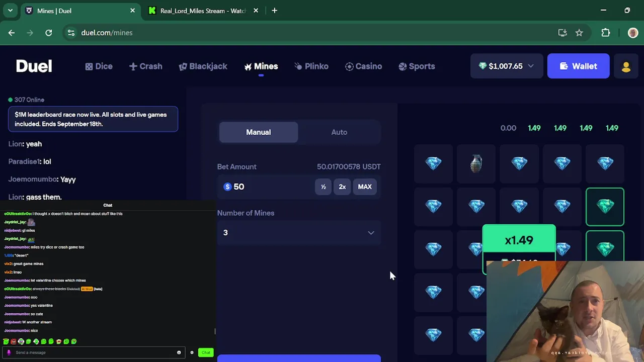Select the Mines | Duel tab
Image resolution: width=644 pixels, height=362 pixels.
75,11
